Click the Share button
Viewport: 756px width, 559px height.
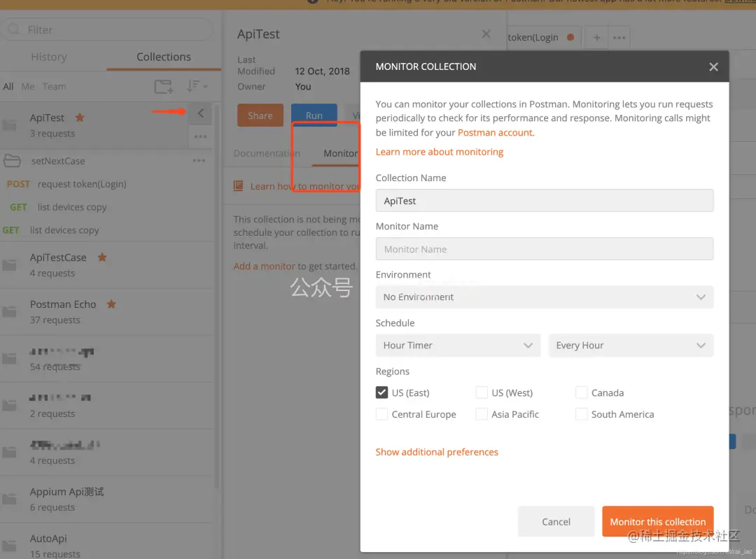260,115
